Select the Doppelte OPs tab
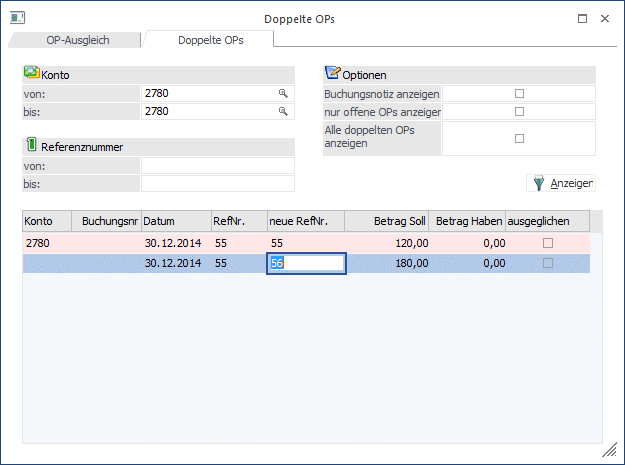Image resolution: width=625 pixels, height=465 pixels. pyautogui.click(x=210, y=40)
